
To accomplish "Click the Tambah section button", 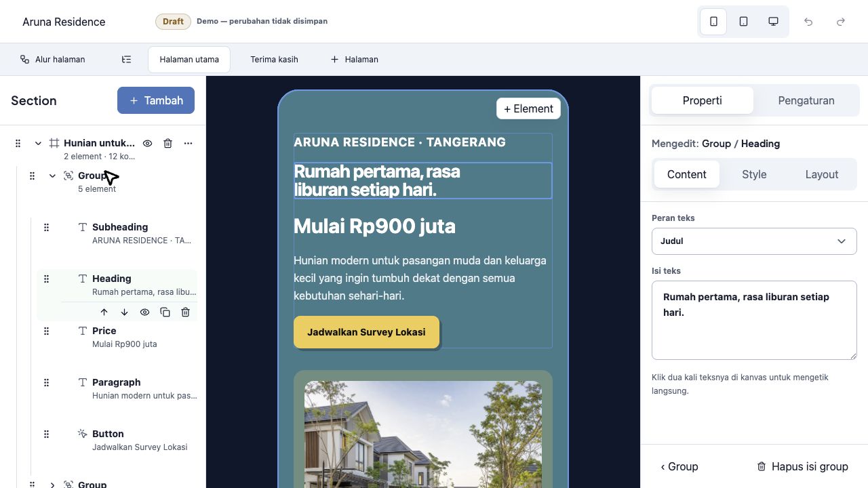I will tap(156, 100).
